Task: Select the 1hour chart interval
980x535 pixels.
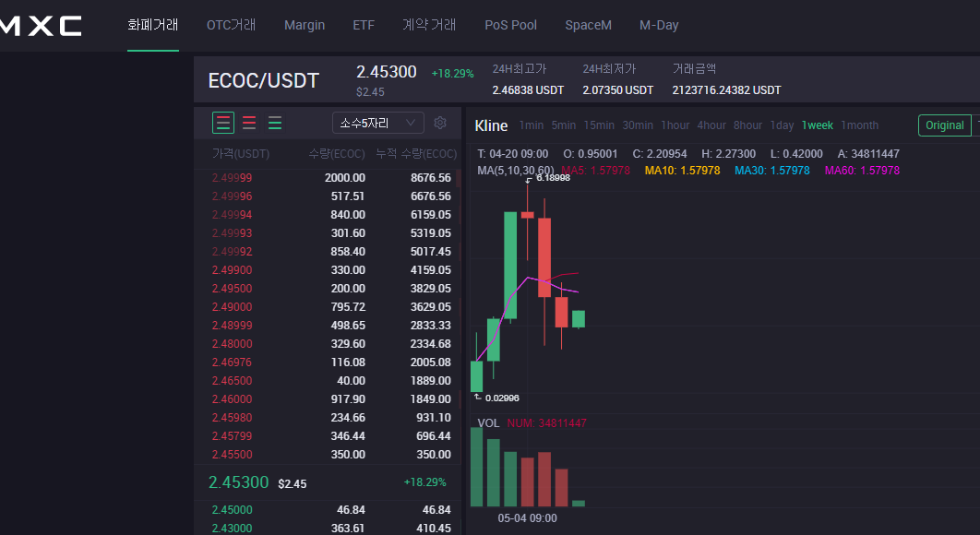Action: click(x=675, y=125)
